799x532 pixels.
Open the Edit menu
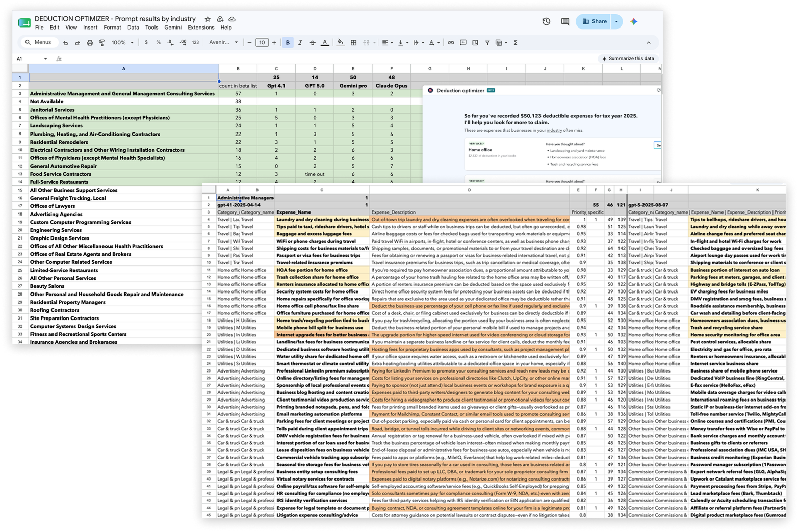pos(55,28)
